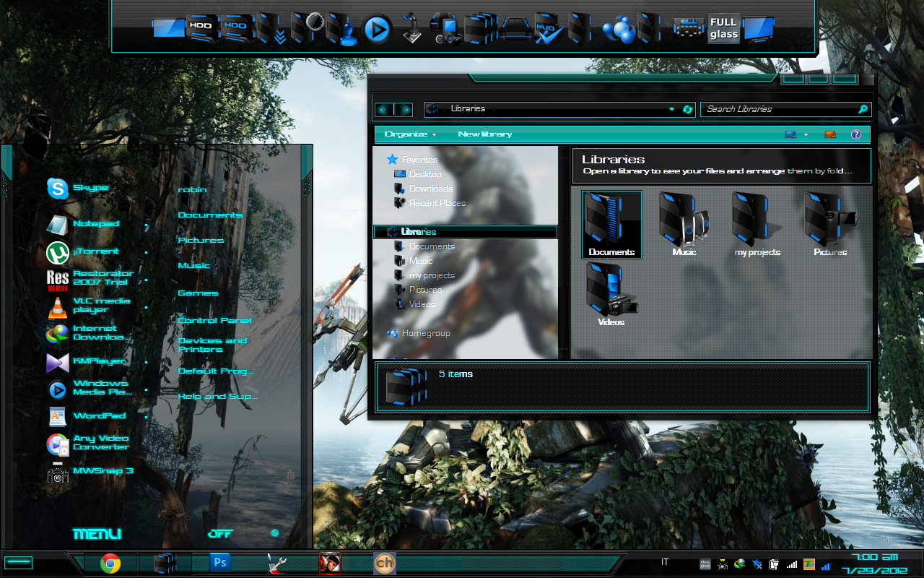Open the control board icon beside FULL glass
The image size is (924, 578).
point(688,29)
